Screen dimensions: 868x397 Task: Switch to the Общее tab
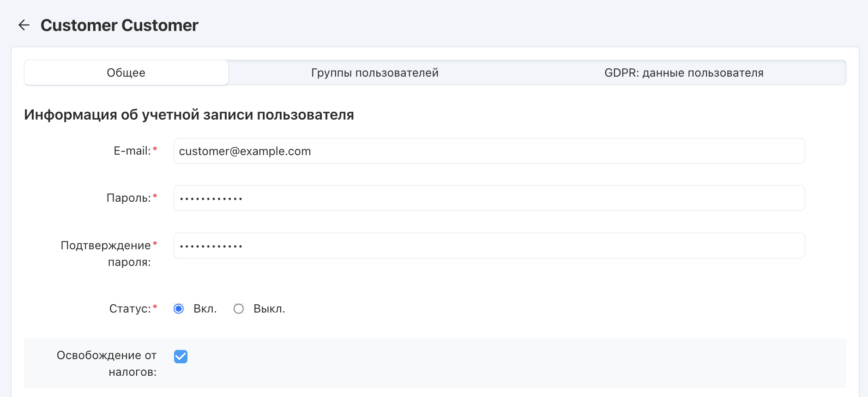(126, 72)
